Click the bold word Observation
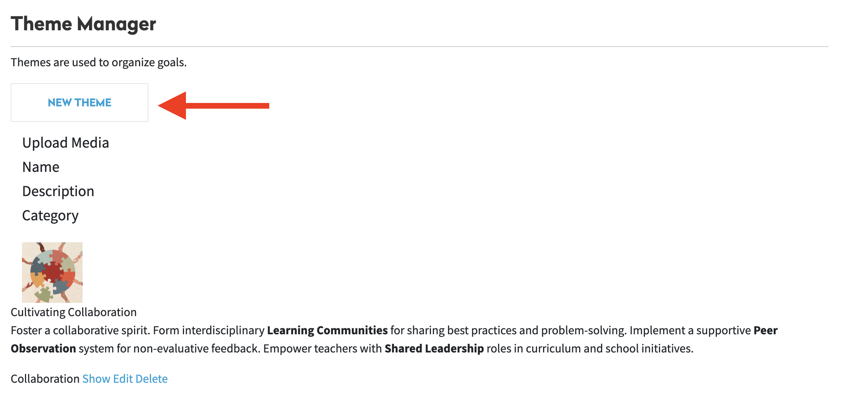Screen dimensions: 868x396 pos(43,348)
